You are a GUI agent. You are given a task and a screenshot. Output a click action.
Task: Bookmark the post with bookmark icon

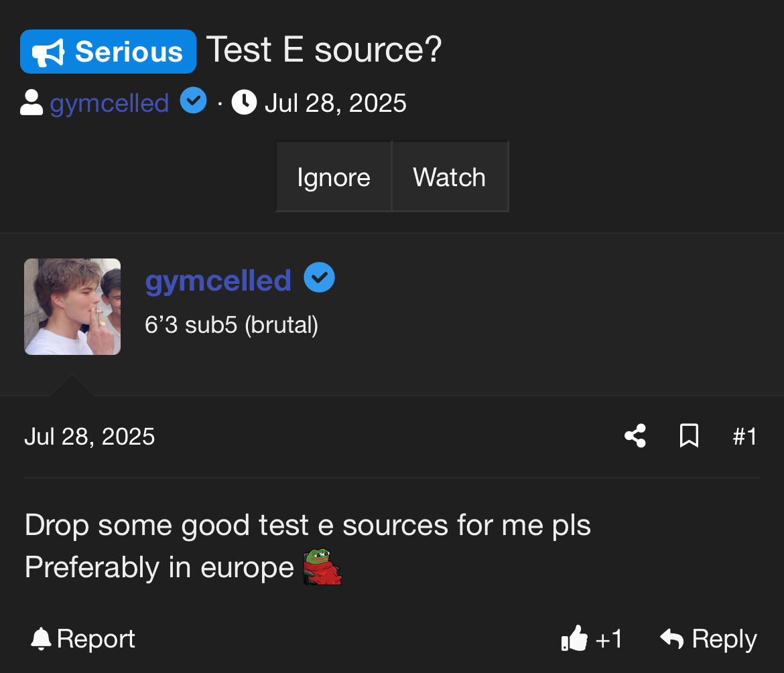(x=689, y=436)
